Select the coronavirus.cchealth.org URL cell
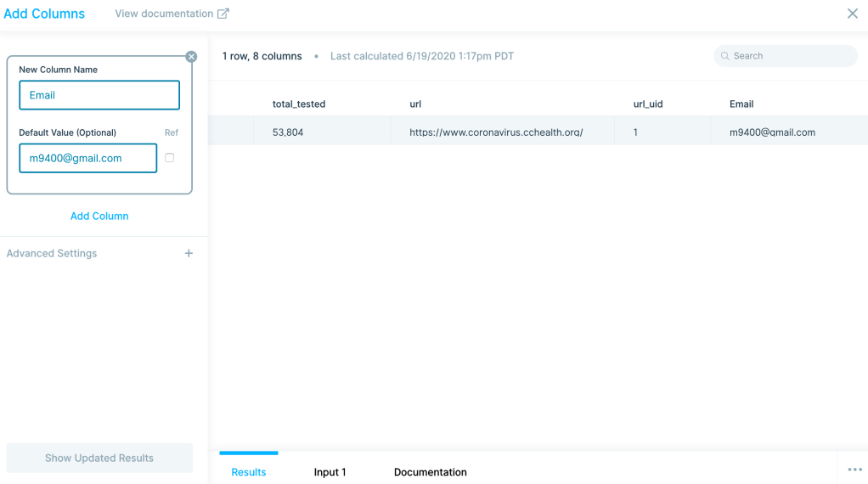868x484 pixels. pos(496,132)
